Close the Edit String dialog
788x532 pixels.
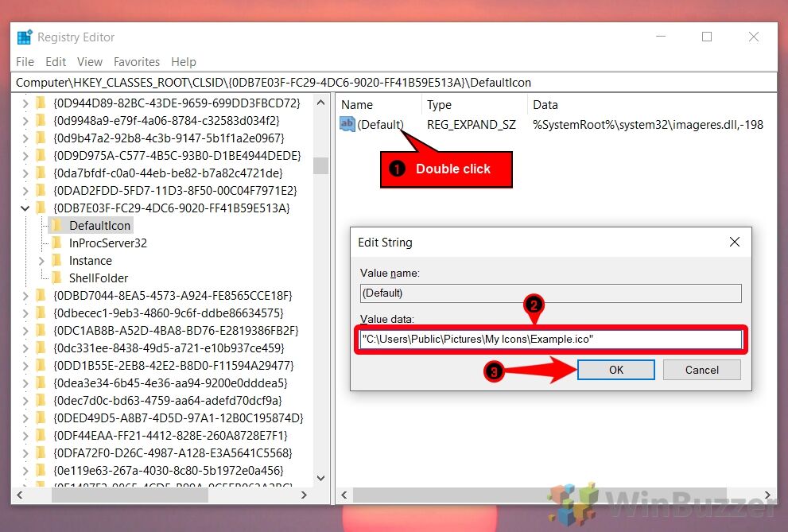734,242
